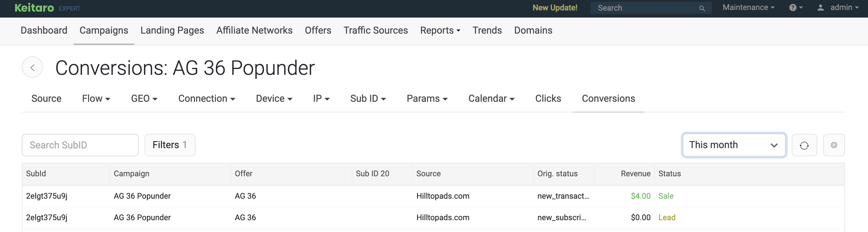Expand the Calendar report dropdown
This screenshot has height=232, width=868.
491,98
